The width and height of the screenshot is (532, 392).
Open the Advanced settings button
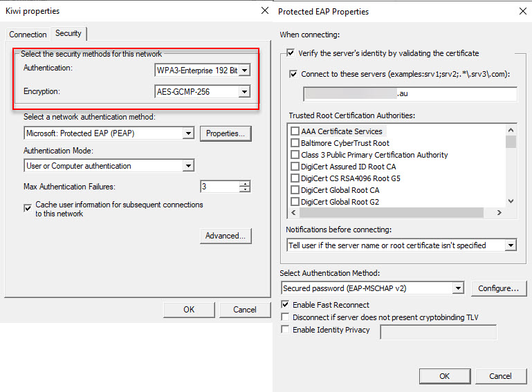[x=226, y=236]
